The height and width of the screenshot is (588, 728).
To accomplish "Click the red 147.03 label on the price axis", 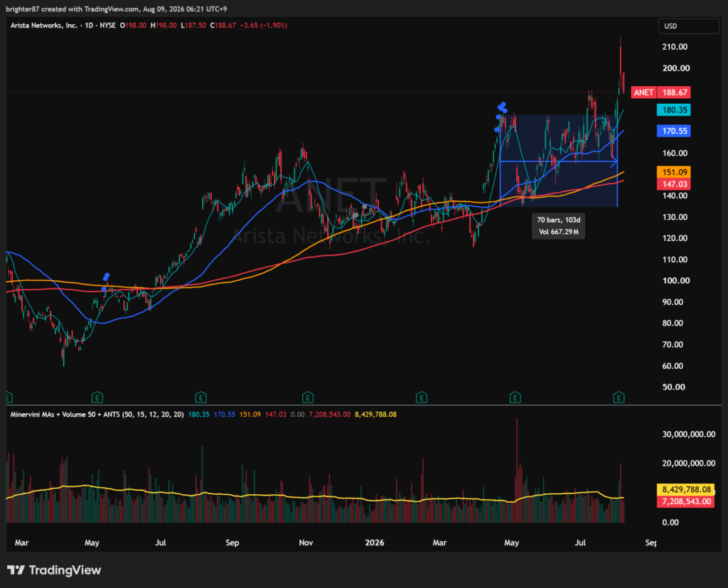I will point(674,184).
